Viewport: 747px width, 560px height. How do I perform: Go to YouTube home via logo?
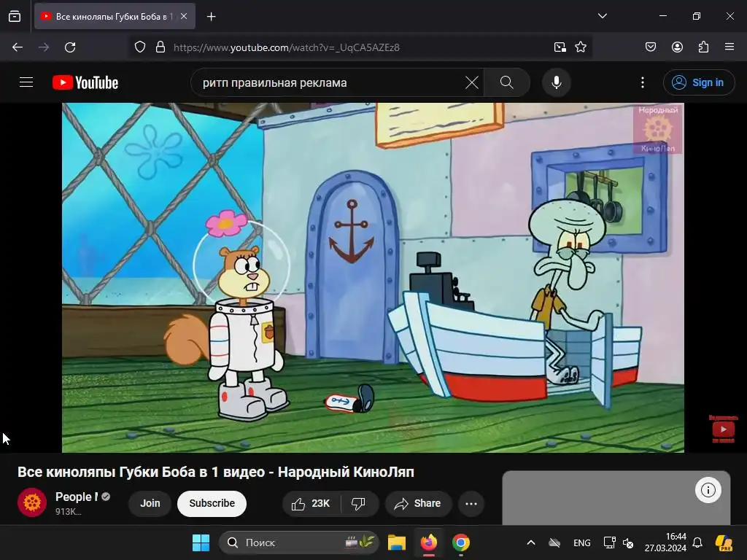[85, 82]
